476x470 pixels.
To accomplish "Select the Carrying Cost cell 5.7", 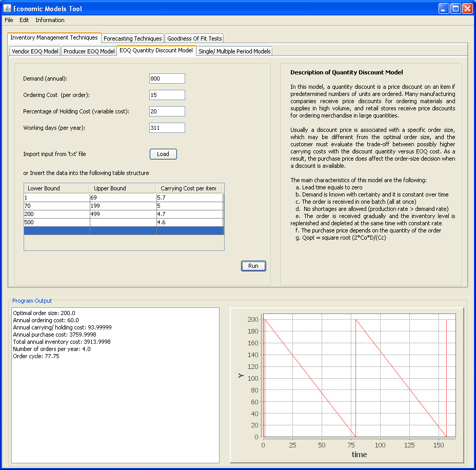I will [x=190, y=198].
